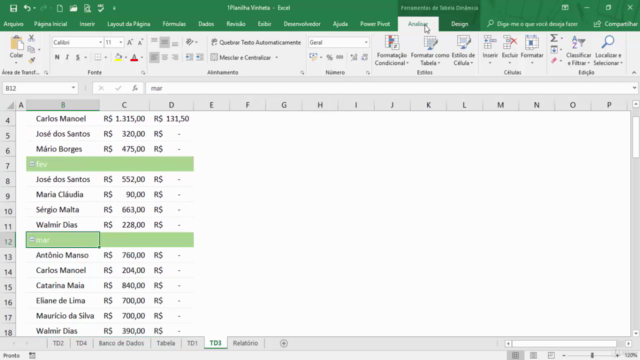Click the Save icon in quick access toolbar
The width and height of the screenshot is (640, 360).
(x=13, y=8)
